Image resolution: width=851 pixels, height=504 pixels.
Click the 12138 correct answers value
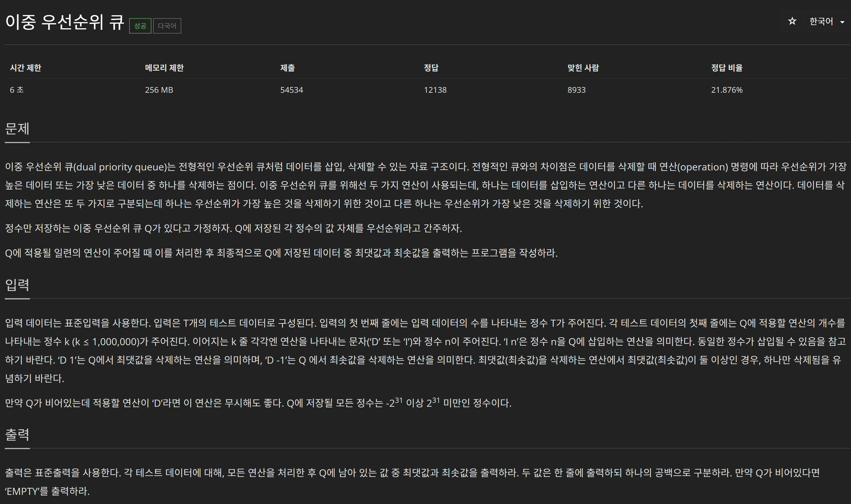pyautogui.click(x=435, y=90)
